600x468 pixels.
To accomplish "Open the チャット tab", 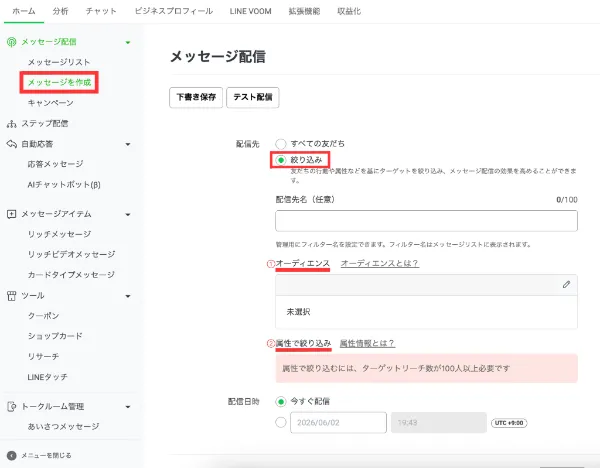I will coord(101,11).
